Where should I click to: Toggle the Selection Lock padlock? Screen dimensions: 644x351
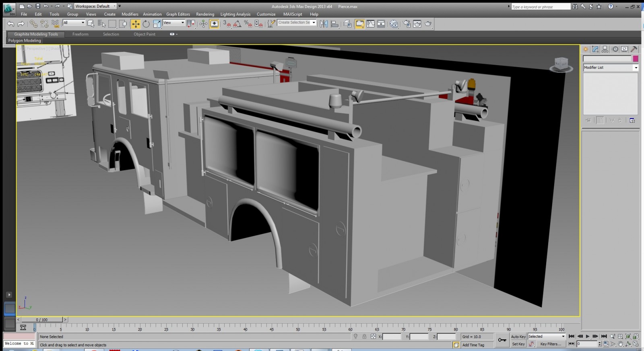pyautogui.click(x=364, y=337)
